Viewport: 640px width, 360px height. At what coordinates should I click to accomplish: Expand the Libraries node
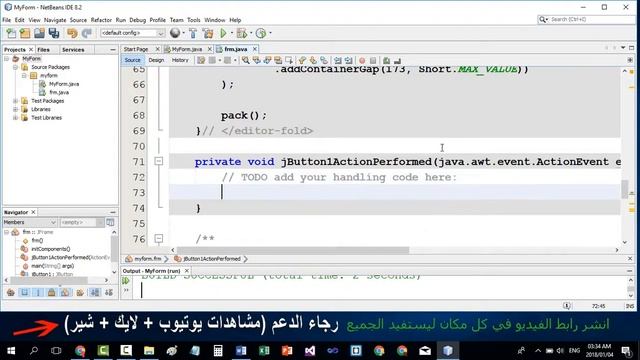[15, 109]
